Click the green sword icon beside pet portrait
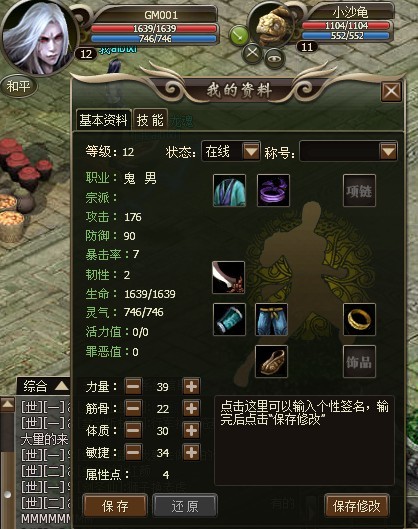Image resolution: width=418 pixels, height=529 pixels. pyautogui.click(x=239, y=36)
